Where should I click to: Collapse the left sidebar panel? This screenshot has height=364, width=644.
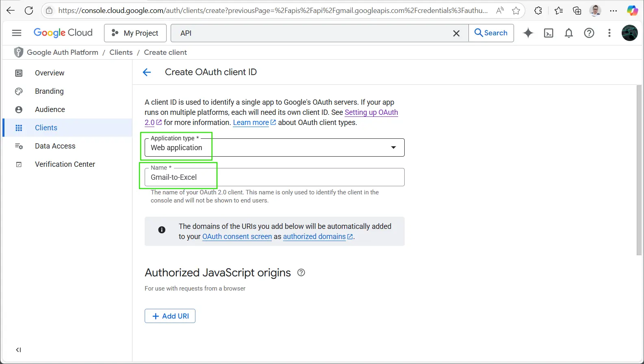(18, 350)
